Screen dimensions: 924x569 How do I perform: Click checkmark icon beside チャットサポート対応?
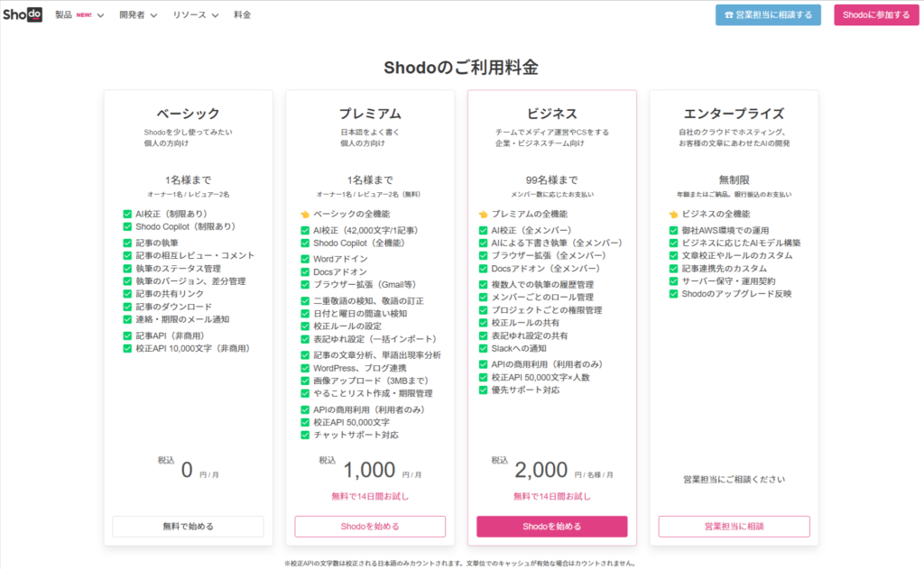point(305,436)
